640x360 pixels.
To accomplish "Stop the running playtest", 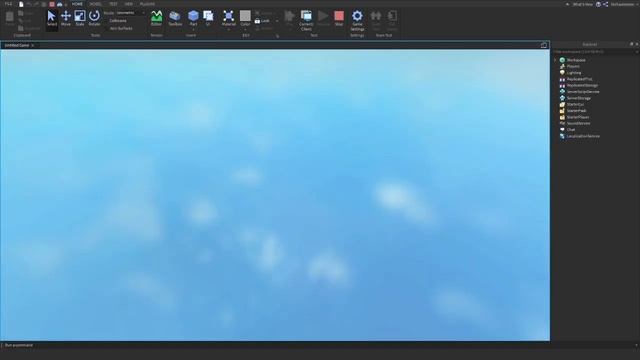I will (339, 18).
